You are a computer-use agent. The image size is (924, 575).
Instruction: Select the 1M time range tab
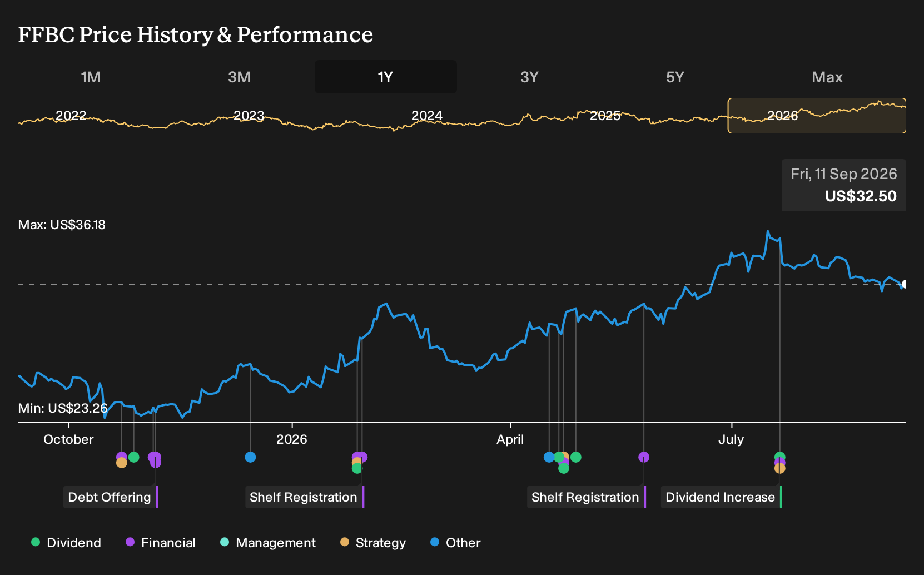pyautogui.click(x=91, y=77)
